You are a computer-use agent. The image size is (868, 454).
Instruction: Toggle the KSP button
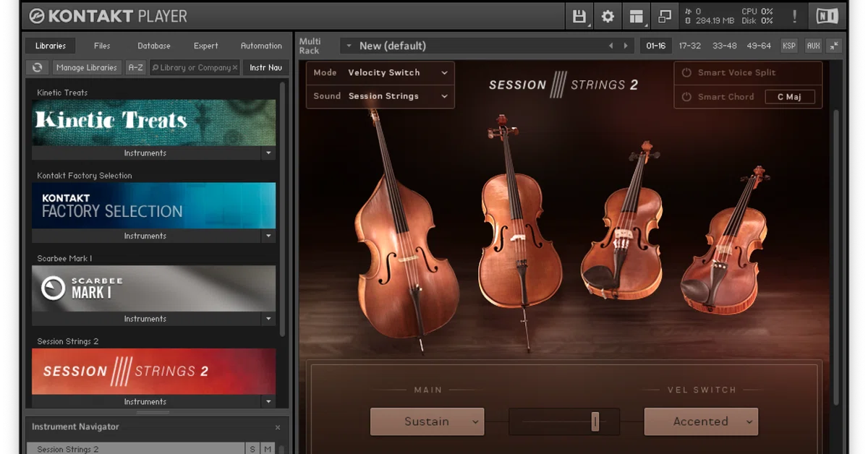click(x=788, y=46)
